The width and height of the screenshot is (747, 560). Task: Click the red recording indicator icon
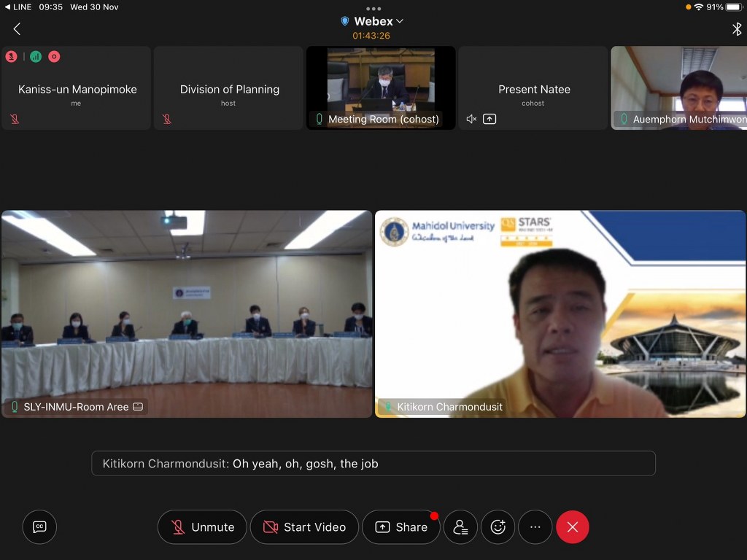[x=54, y=56]
